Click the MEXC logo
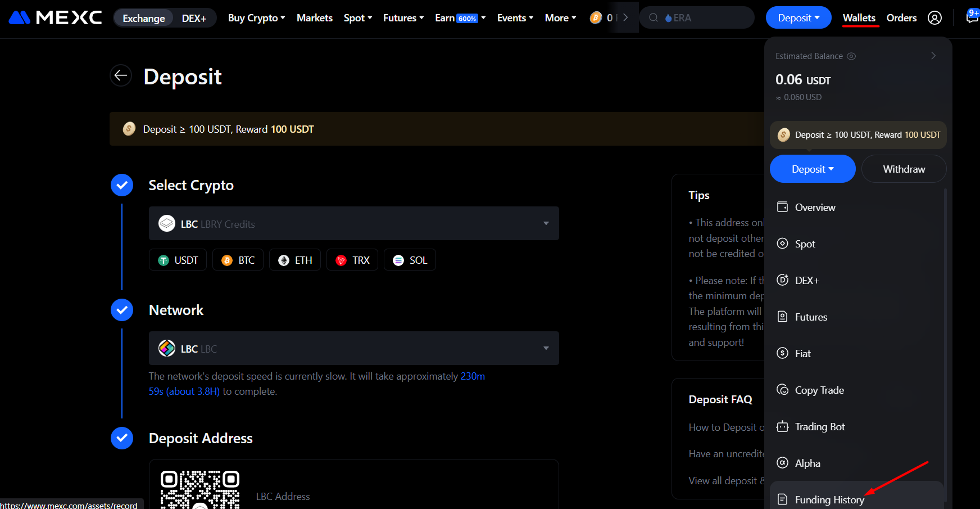The image size is (980, 509). tap(55, 18)
